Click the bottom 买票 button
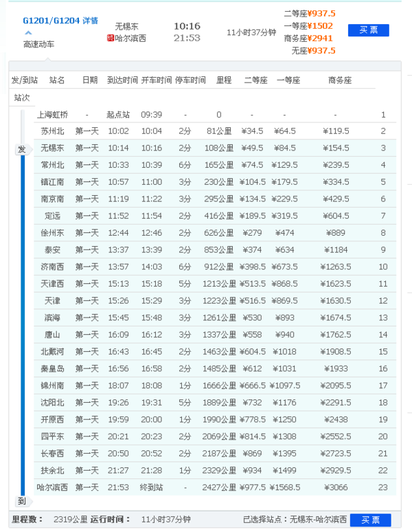The image size is (412, 532). pos(370,520)
